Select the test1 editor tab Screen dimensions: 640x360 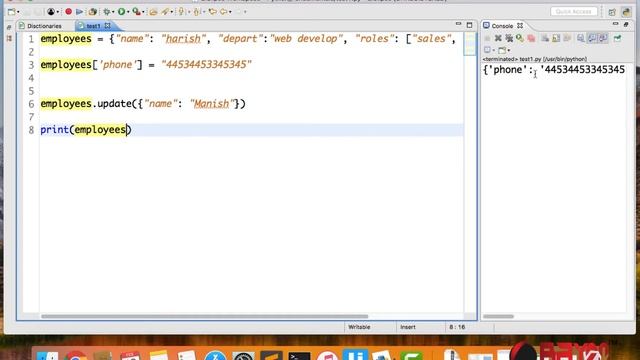(x=93, y=26)
